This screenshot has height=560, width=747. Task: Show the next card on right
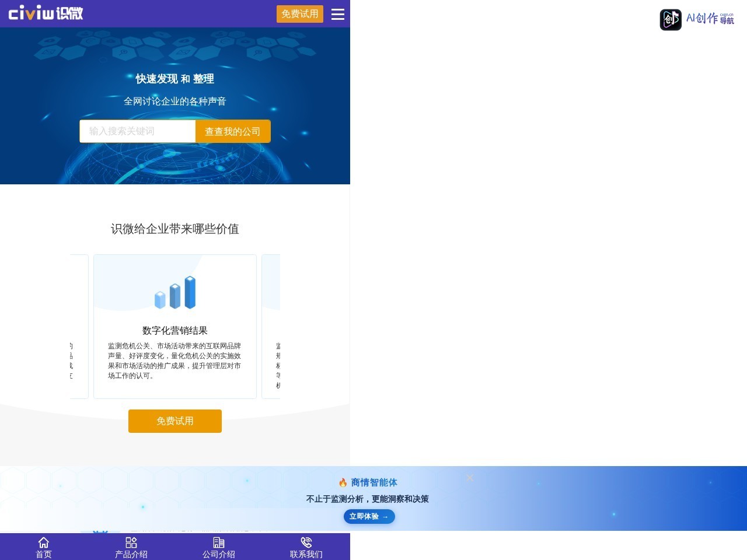(x=271, y=327)
